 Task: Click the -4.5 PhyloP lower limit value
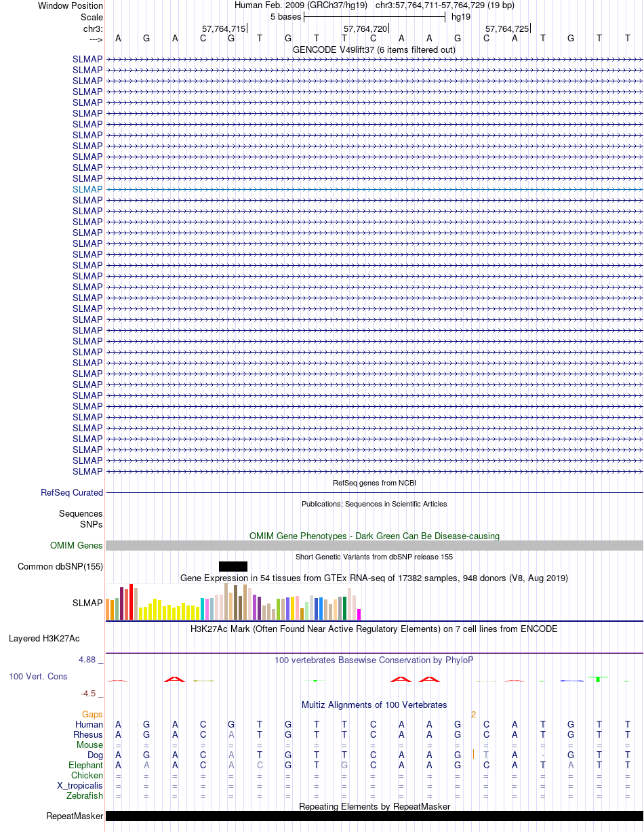point(89,693)
